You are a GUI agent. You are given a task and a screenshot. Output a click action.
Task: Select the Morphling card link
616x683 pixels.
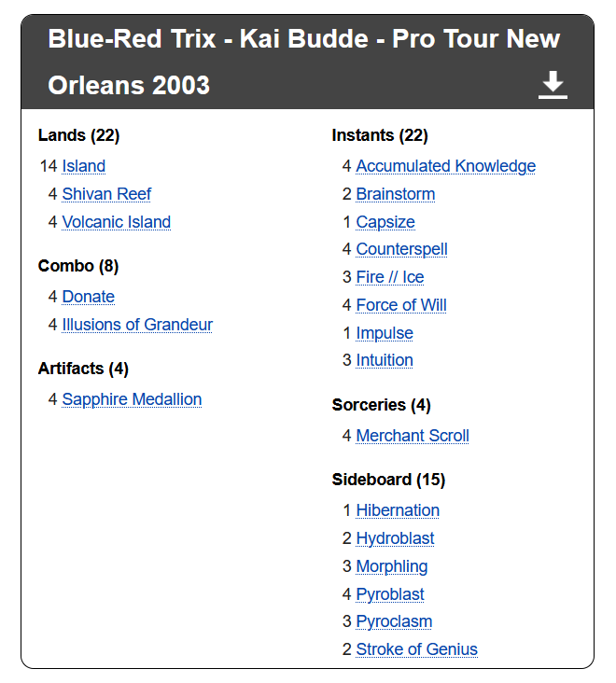tap(392, 566)
